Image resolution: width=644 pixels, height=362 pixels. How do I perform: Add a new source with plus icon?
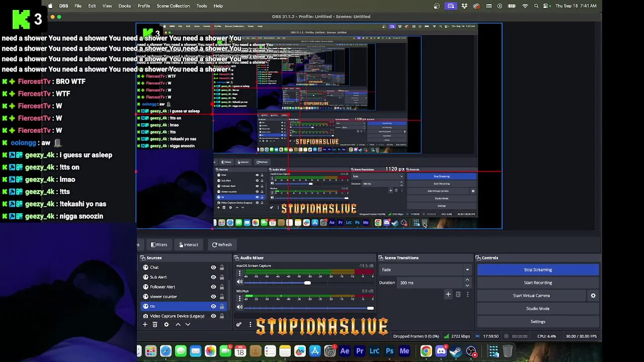point(145,325)
